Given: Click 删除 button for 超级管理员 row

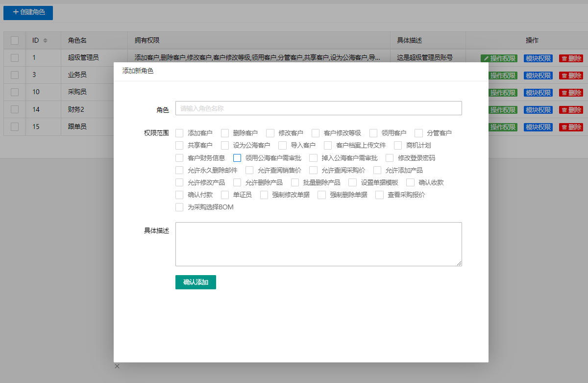Looking at the screenshot, I should (x=571, y=58).
